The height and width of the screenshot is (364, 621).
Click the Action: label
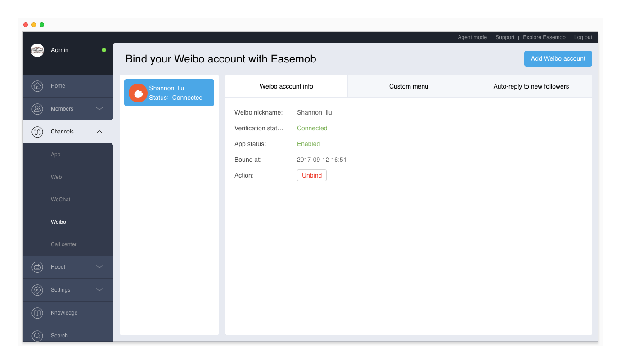pos(244,175)
